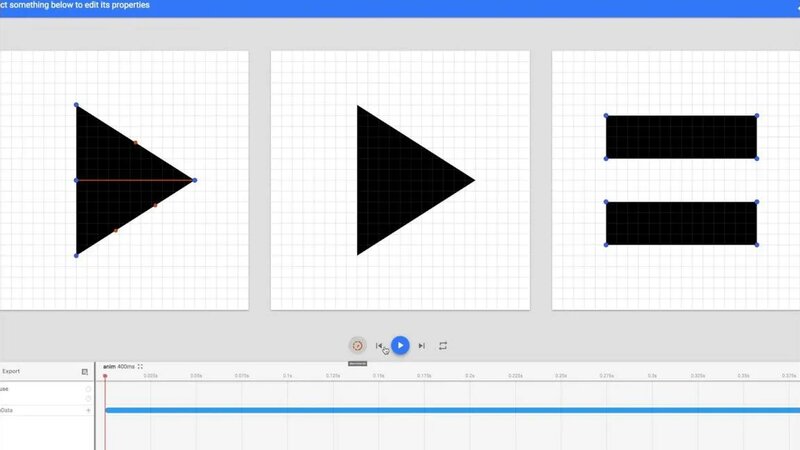Select top-right point of upper rectangle
800x450 pixels.
click(x=757, y=116)
